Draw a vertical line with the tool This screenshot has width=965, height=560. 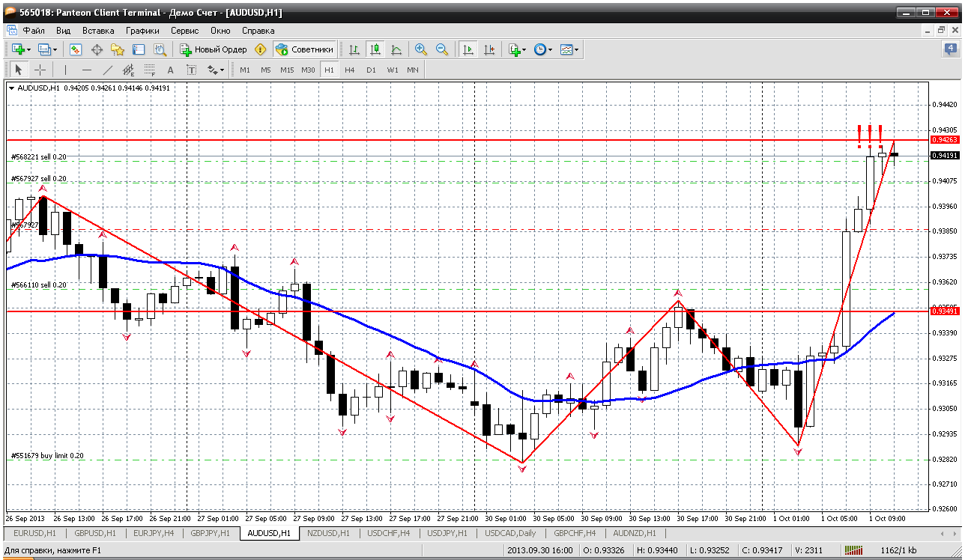tap(65, 70)
